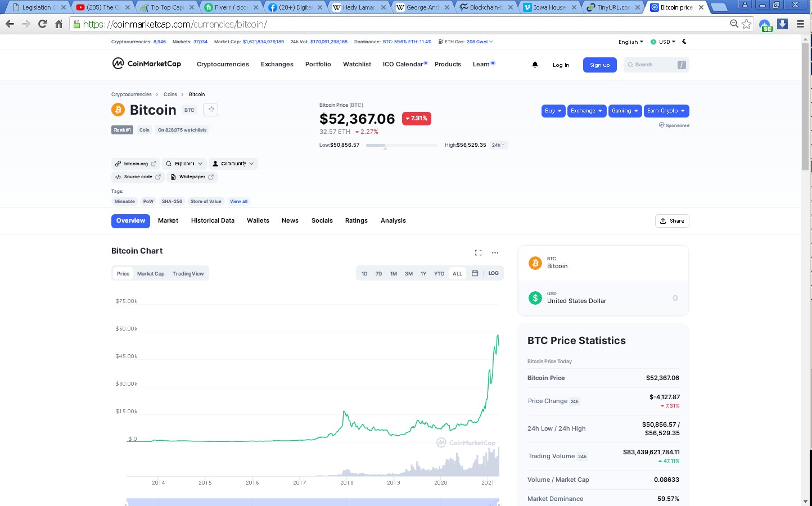Expand the Explorers dropdown
This screenshot has height=506, width=812.
click(x=184, y=164)
